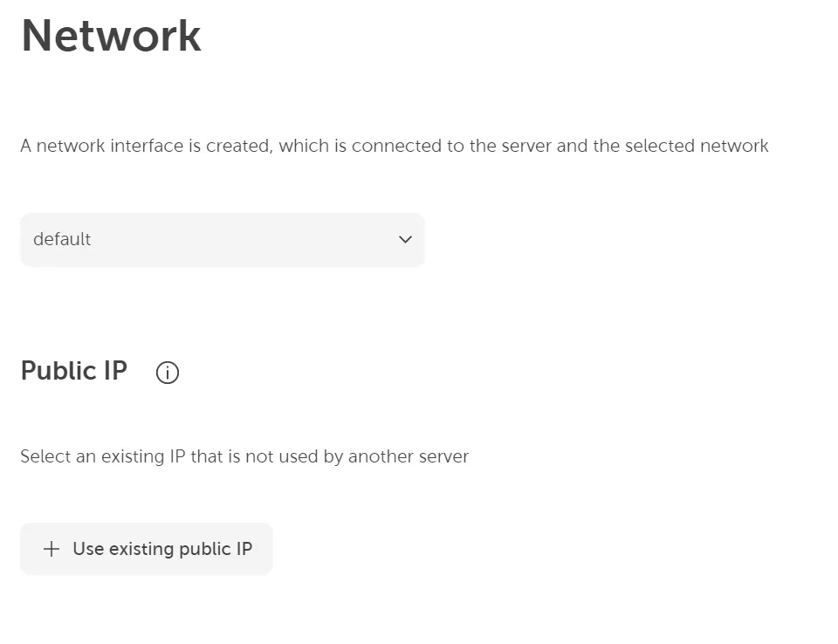Click the Network section heading

click(111, 35)
